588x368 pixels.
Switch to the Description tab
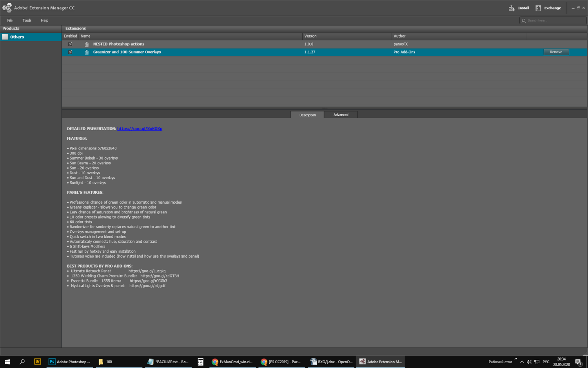click(x=307, y=115)
